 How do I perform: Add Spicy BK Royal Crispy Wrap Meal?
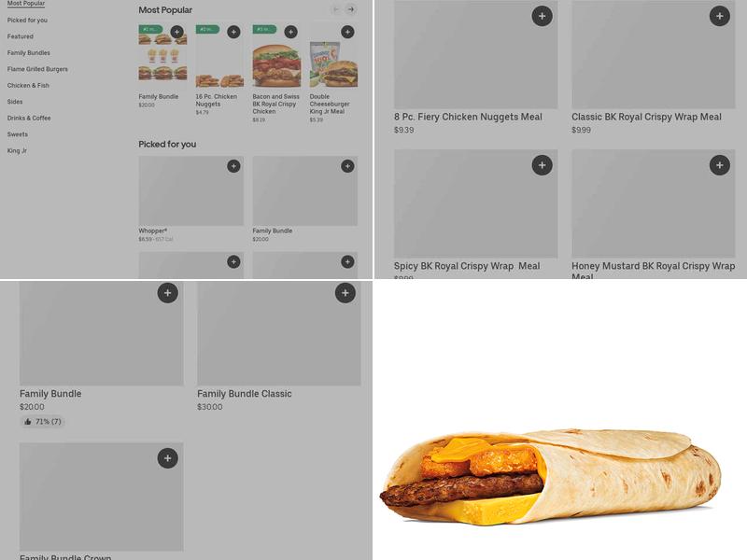pos(542,165)
